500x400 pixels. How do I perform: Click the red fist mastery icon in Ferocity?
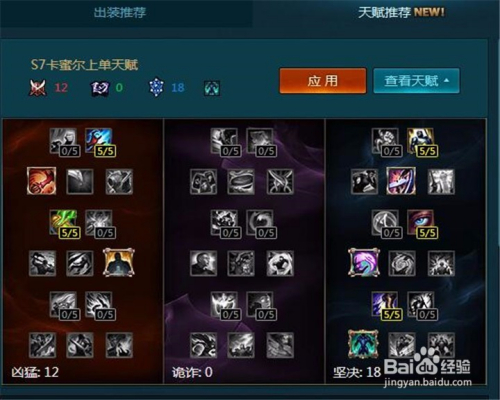point(42,181)
